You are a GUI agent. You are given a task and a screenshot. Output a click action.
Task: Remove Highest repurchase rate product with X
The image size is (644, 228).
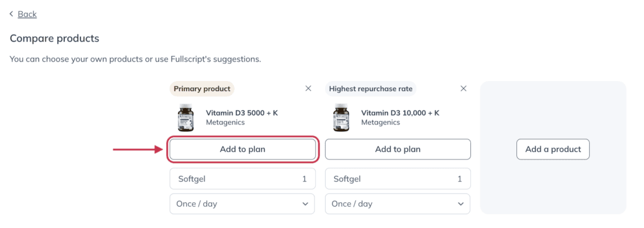pyautogui.click(x=464, y=89)
